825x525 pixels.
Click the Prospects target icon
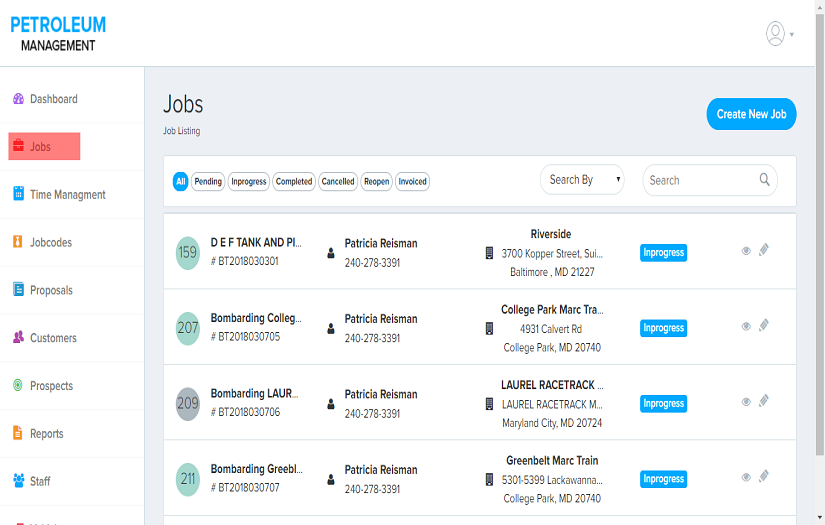pyautogui.click(x=18, y=385)
